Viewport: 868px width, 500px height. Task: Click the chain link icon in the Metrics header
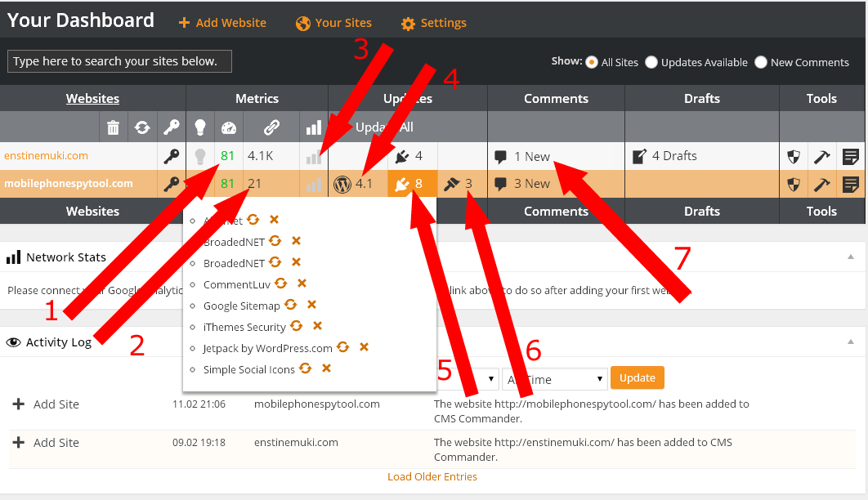tap(271, 127)
